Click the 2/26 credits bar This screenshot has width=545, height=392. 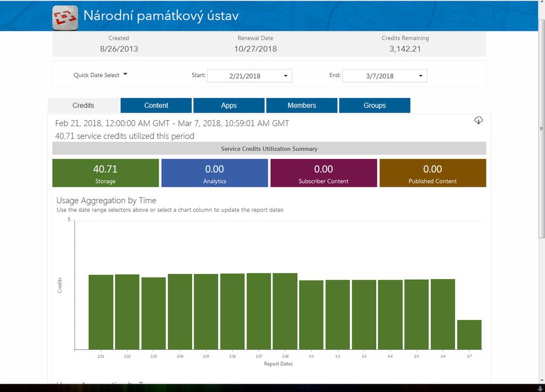(233, 312)
